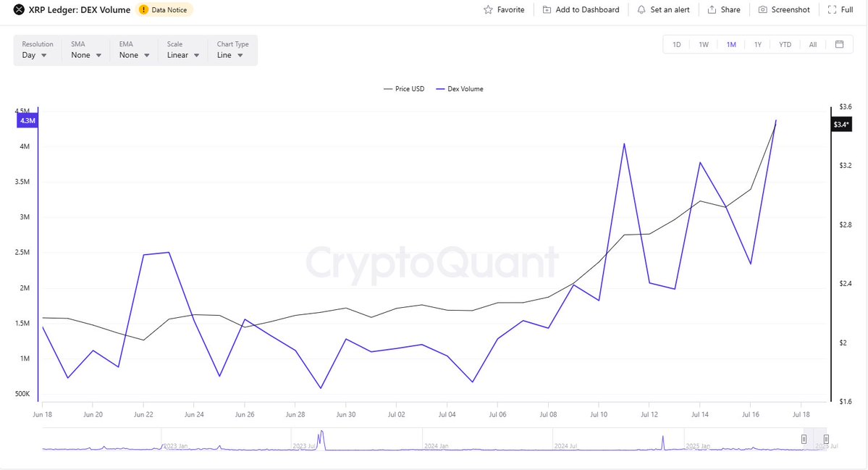Open the calendar date picker icon
The height and width of the screenshot is (470, 868).
point(839,44)
